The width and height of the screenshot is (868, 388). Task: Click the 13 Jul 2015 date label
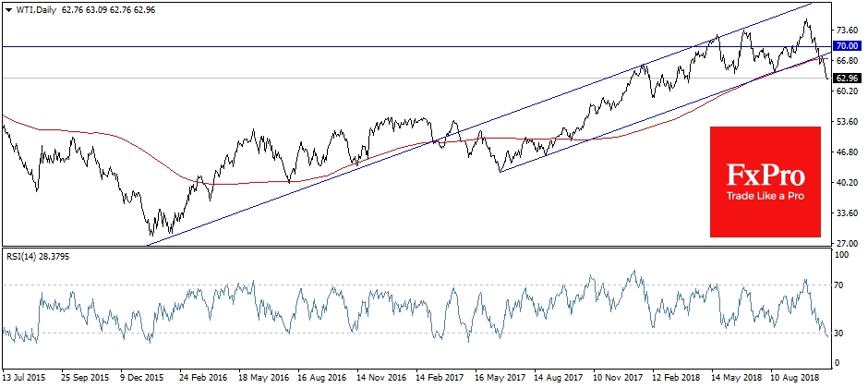[25, 377]
